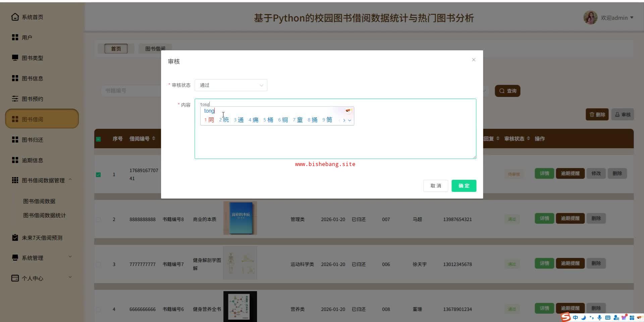Open the 欢迎admin user dropdown arrow

pos(632,17)
